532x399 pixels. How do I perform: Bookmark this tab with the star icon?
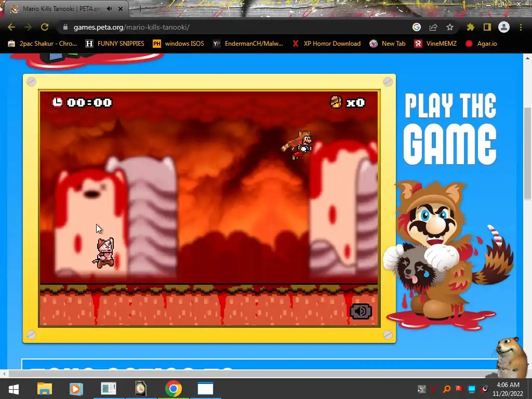click(x=450, y=27)
